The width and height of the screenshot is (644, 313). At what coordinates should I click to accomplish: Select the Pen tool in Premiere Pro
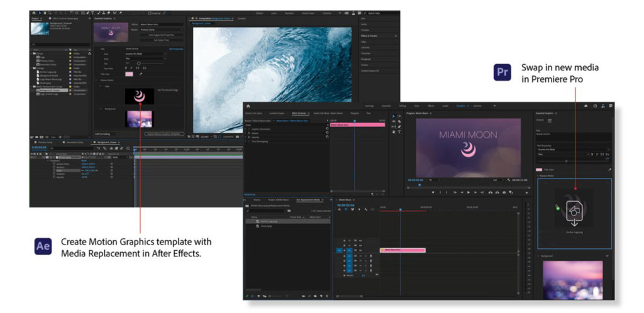click(x=399, y=127)
